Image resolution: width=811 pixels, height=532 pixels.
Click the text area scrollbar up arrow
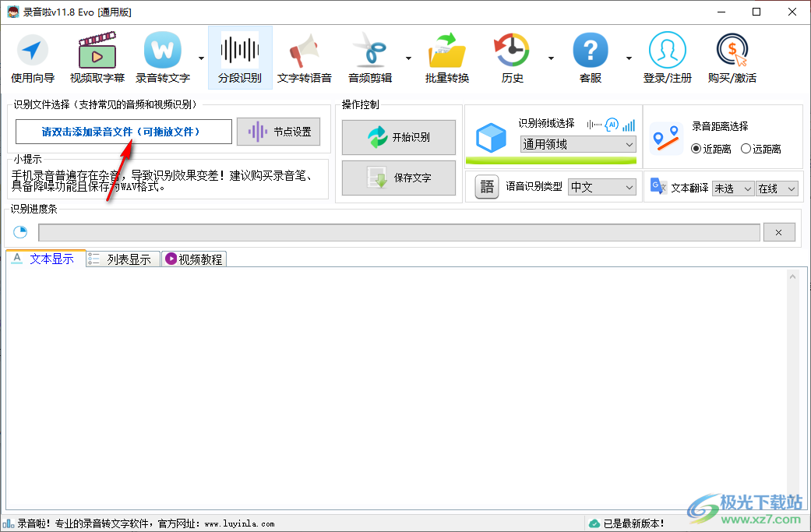click(792, 277)
